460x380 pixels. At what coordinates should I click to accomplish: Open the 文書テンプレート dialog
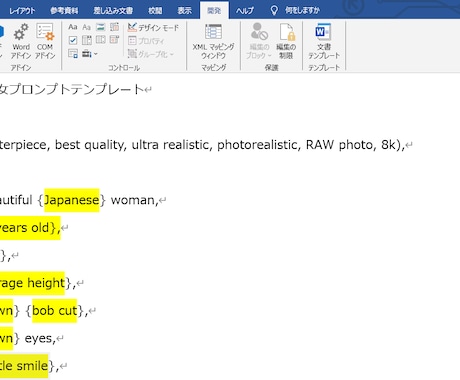pos(324,41)
